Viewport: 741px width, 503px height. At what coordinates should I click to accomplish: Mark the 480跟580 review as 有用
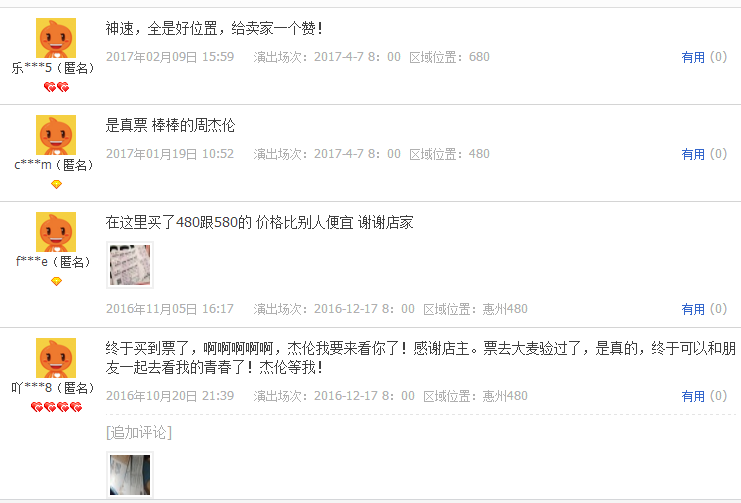pos(693,309)
